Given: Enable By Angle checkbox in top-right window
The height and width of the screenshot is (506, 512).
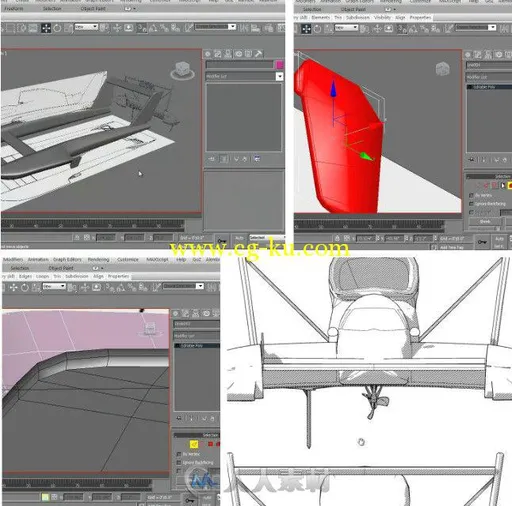Looking at the screenshot, I should tap(471, 212).
